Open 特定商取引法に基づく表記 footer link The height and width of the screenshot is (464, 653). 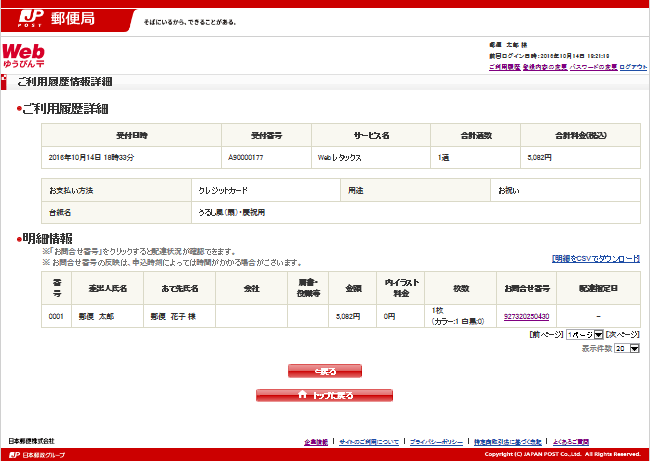click(507, 441)
